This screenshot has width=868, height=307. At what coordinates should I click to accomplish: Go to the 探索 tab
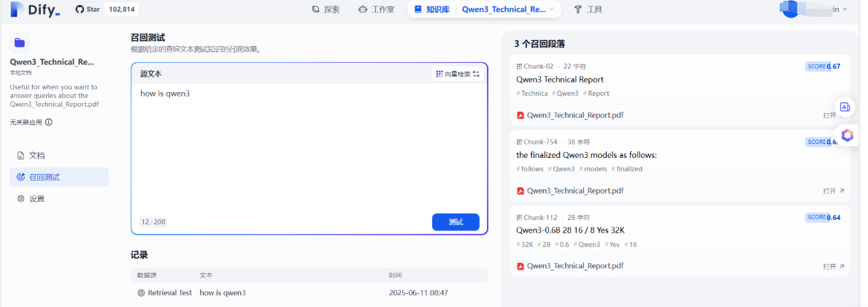pyautogui.click(x=326, y=10)
